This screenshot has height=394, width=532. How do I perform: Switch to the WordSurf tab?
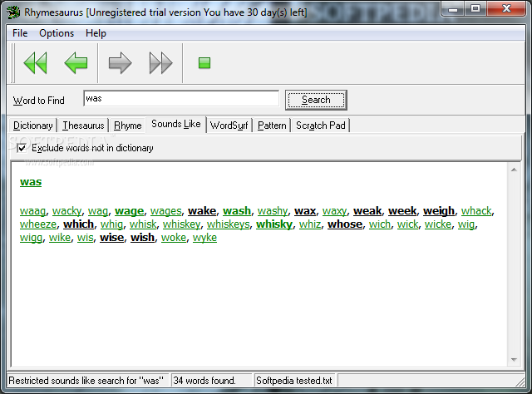229,126
